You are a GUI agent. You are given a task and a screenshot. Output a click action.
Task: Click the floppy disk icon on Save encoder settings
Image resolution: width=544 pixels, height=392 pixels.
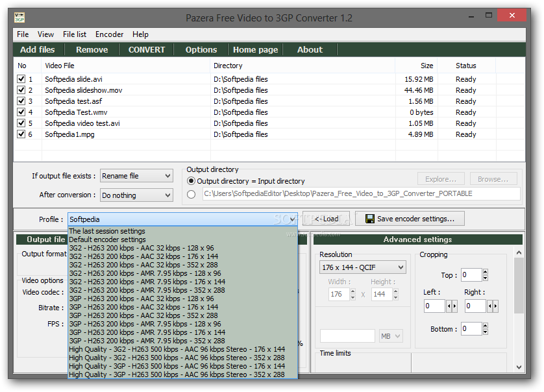click(x=370, y=219)
